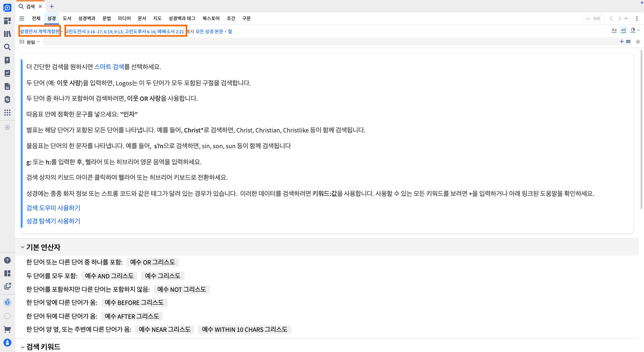Image resolution: width=644 pixels, height=352 pixels.
Task: Toggle the search results layout list icon
Action: tap(628, 42)
